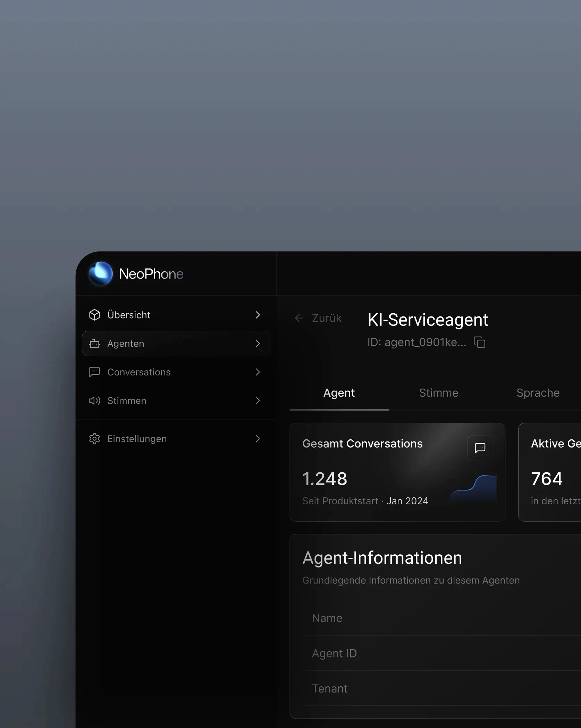Expand the Stimmen chevron
The height and width of the screenshot is (728, 581).
(258, 400)
